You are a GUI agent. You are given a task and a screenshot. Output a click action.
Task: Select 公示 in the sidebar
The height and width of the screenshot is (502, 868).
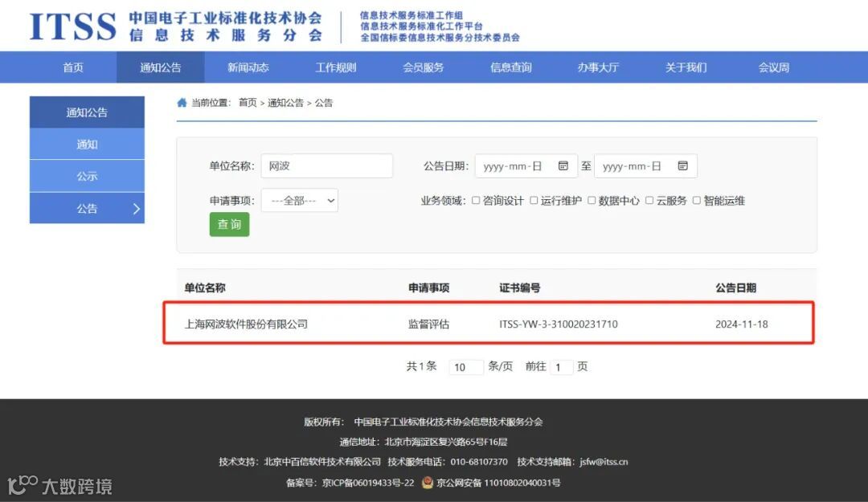coord(87,176)
